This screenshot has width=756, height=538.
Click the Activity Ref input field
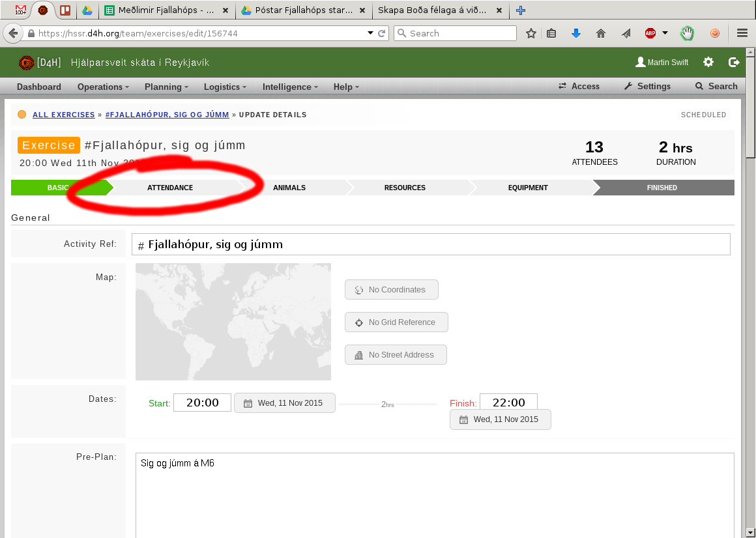coord(431,244)
